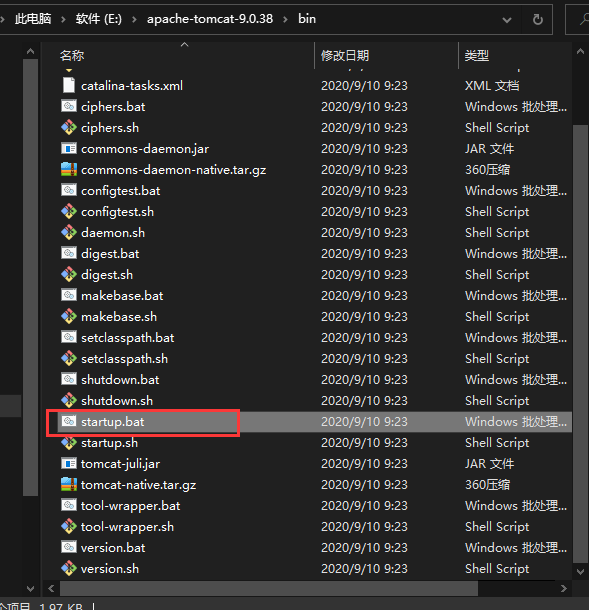The height and width of the screenshot is (610, 589).
Task: Select the file name commons-daemon-native.tar.gz
Action: click(x=174, y=170)
